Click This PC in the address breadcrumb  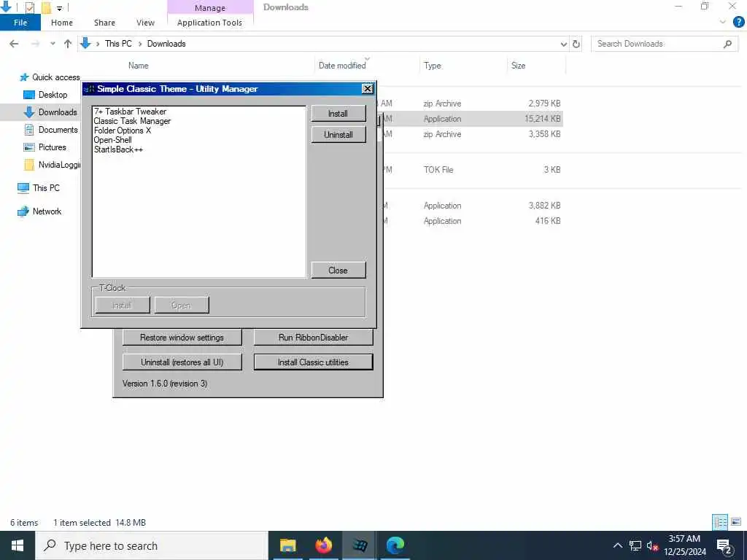point(118,44)
